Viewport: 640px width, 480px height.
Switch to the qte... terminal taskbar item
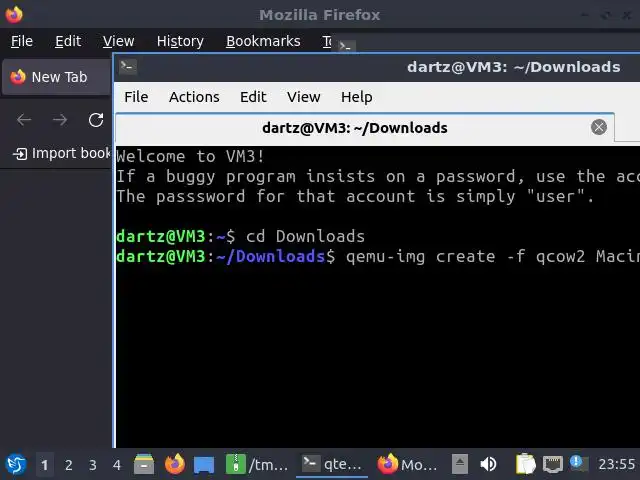[332, 464]
